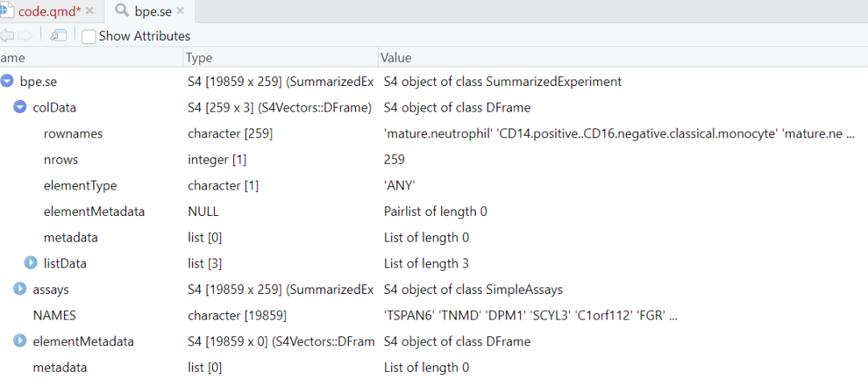Screen dimensions: 868x387
Task: Select the rownames row
Action: click(x=73, y=133)
